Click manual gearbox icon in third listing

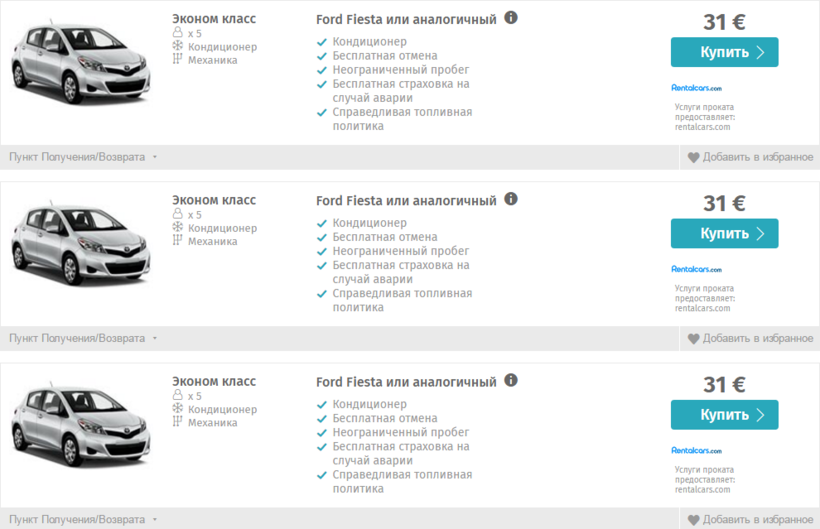[x=178, y=421]
